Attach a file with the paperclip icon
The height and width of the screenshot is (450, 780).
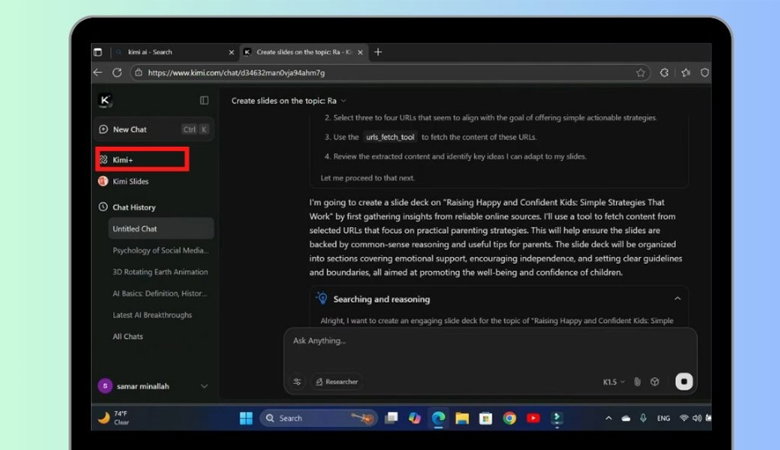click(637, 381)
